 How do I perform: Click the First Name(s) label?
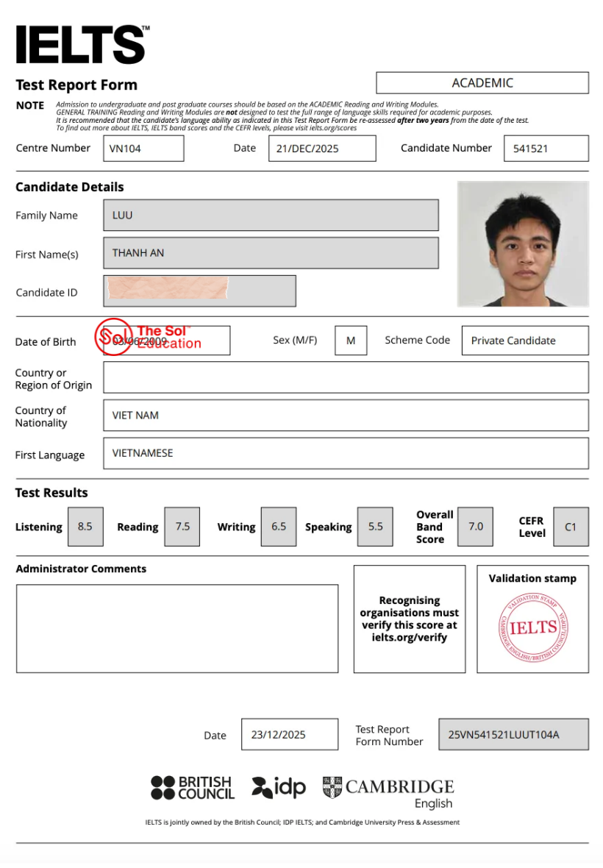pos(47,255)
